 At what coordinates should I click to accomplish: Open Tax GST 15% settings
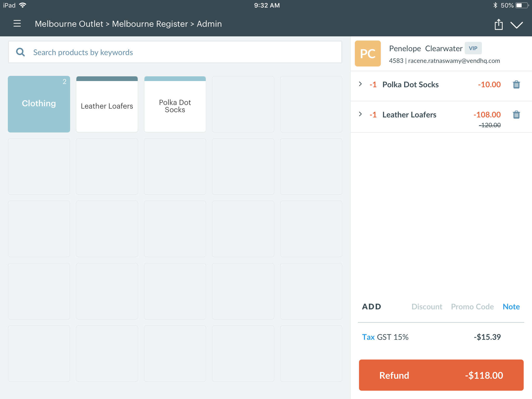click(x=368, y=337)
